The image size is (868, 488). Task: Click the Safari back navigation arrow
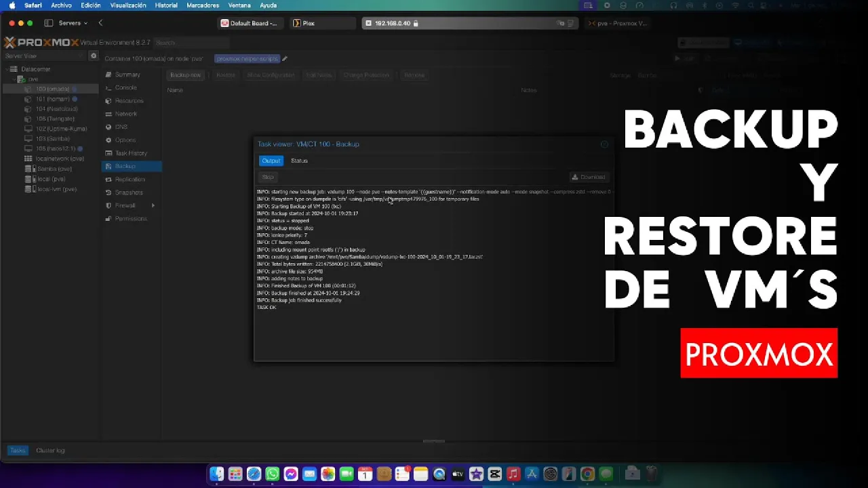(x=100, y=23)
